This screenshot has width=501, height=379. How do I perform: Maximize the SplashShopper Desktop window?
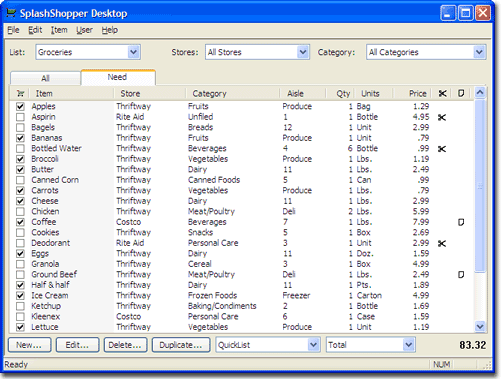[x=466, y=13]
